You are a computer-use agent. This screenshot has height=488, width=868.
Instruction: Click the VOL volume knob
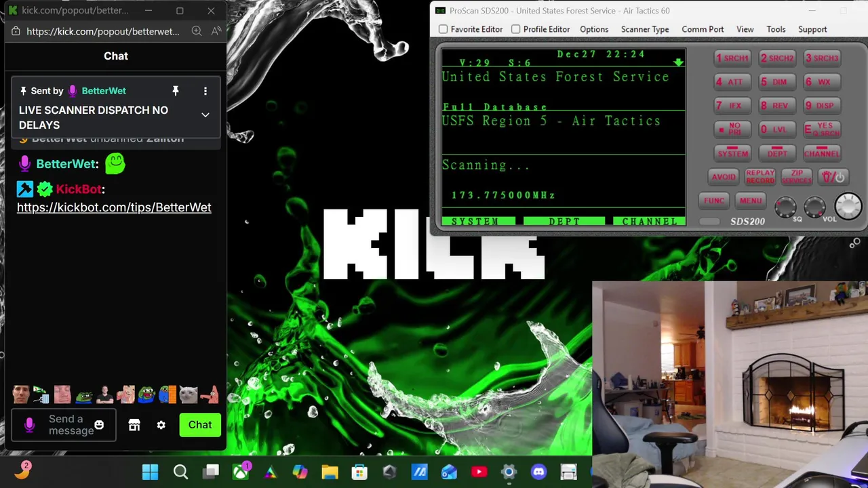[814, 207]
